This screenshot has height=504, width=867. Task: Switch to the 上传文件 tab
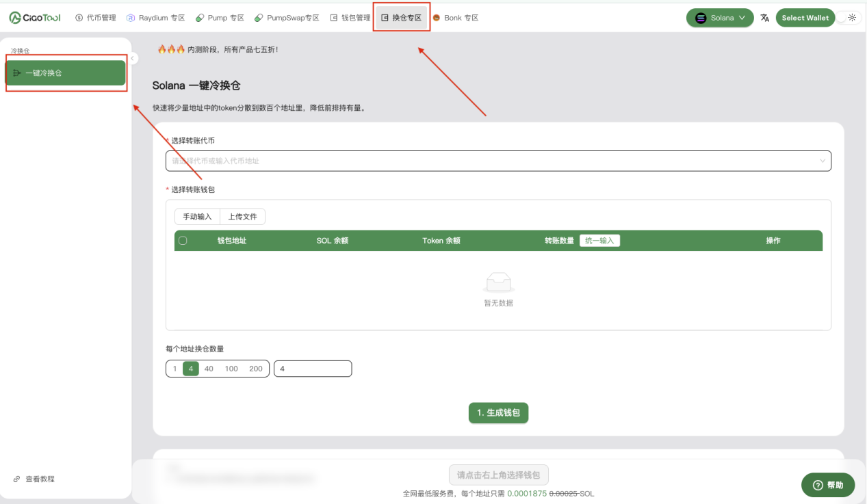(x=242, y=217)
